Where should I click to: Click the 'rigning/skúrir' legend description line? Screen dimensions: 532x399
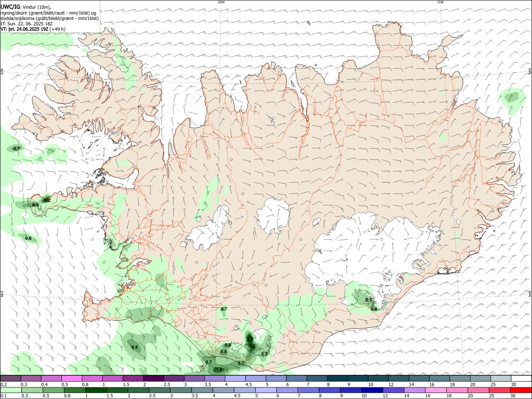tap(48, 13)
